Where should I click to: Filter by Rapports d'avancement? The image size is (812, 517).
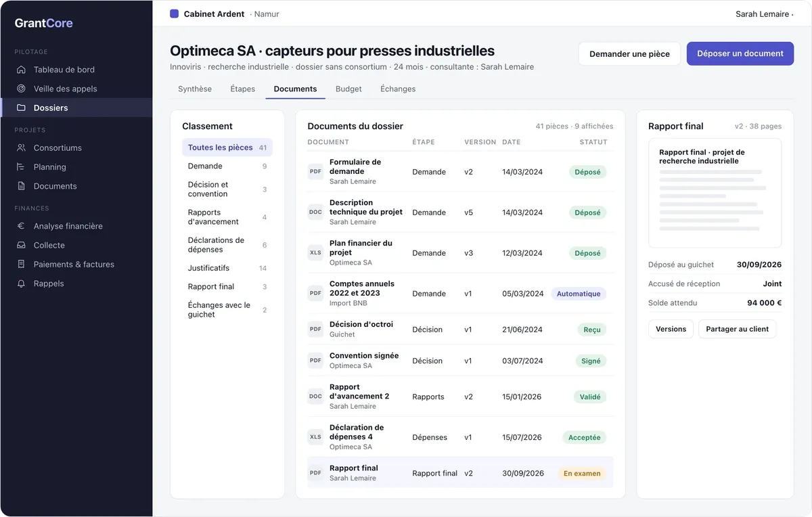click(x=227, y=217)
